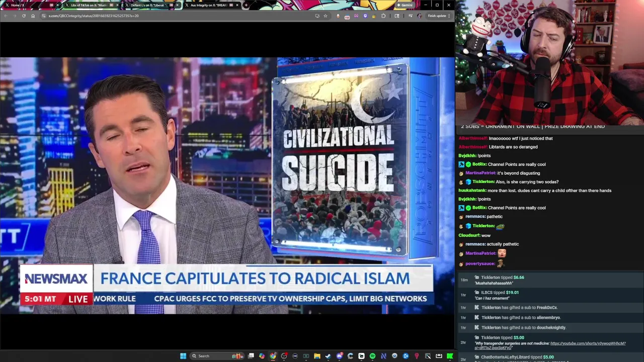Click the huukahstank username in chat

473,191
